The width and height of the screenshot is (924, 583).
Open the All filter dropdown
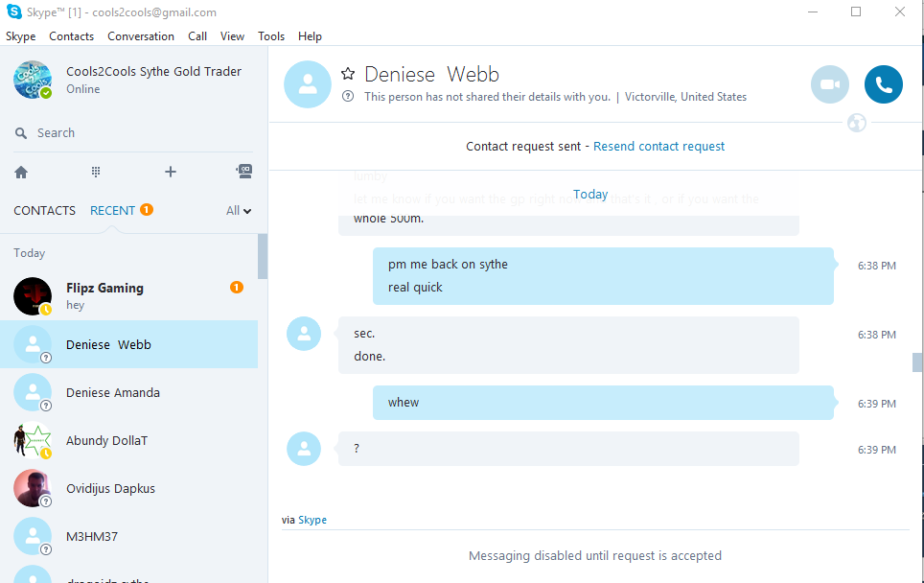point(239,210)
